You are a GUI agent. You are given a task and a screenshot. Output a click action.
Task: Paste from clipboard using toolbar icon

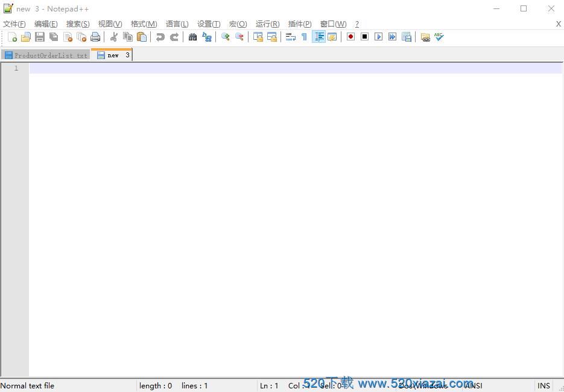click(142, 37)
